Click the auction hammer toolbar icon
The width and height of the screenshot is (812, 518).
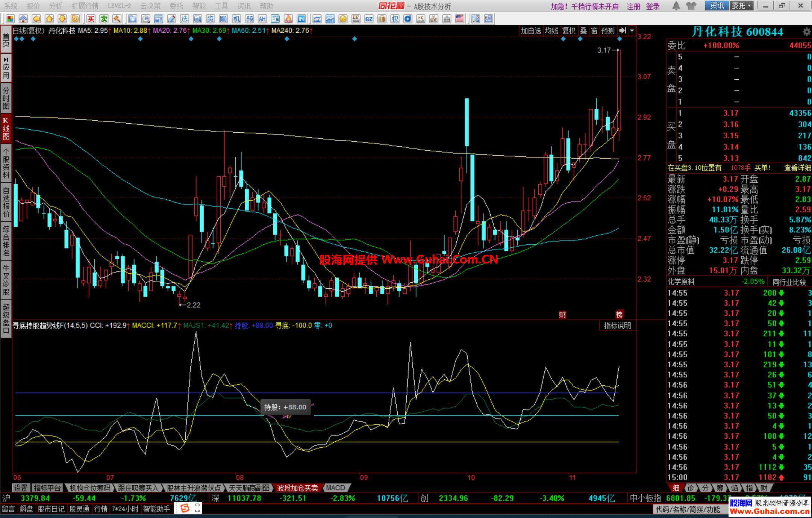point(117,19)
